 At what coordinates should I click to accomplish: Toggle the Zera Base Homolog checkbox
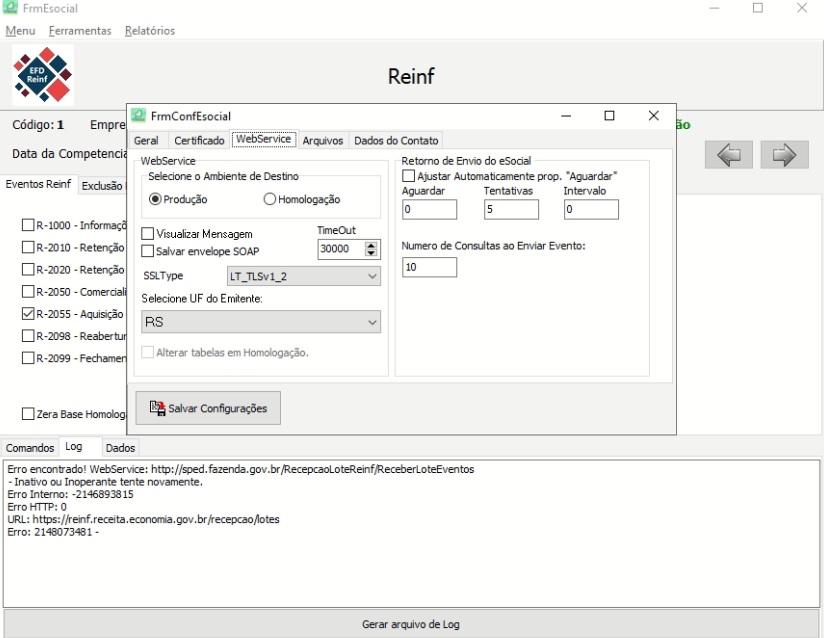pos(28,414)
